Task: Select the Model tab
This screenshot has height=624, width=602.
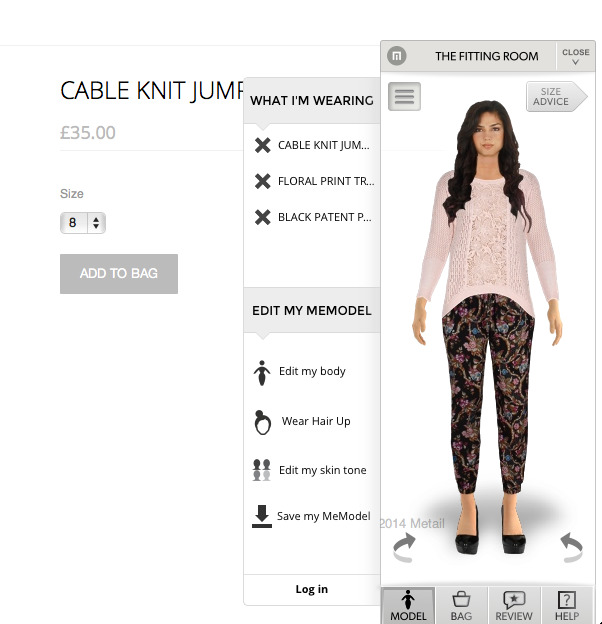Action: click(x=408, y=606)
